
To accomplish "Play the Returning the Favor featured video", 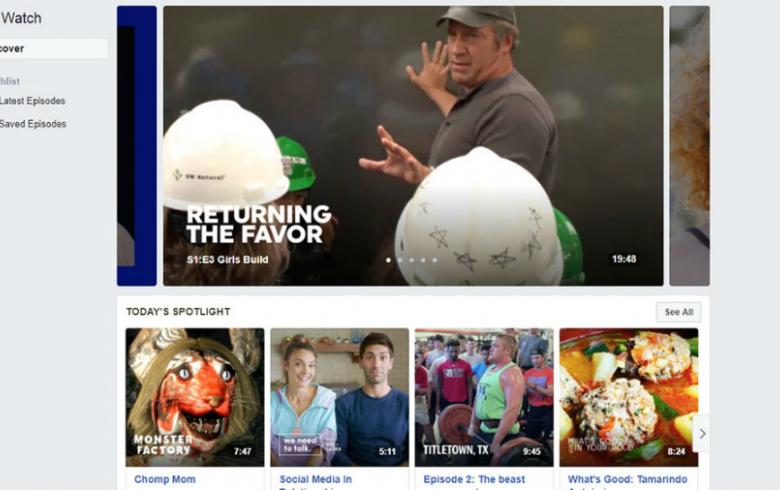I will click(x=413, y=146).
